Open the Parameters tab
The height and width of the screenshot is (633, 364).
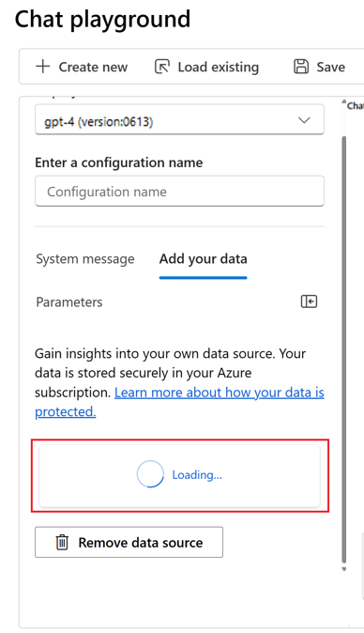pos(69,302)
